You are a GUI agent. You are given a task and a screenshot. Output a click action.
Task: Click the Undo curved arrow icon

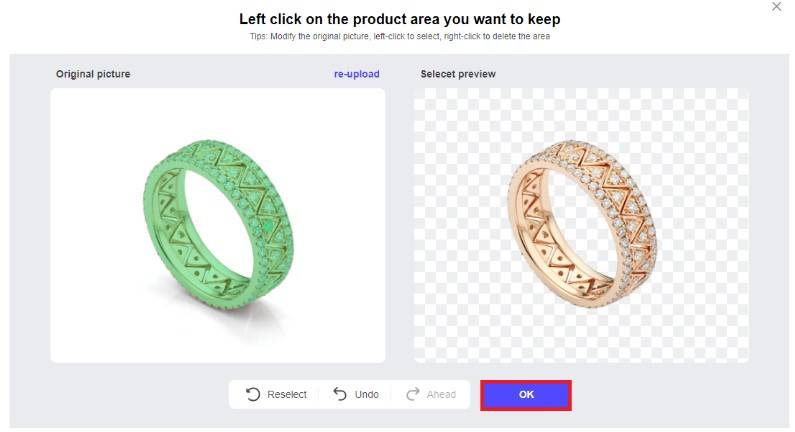click(x=340, y=395)
